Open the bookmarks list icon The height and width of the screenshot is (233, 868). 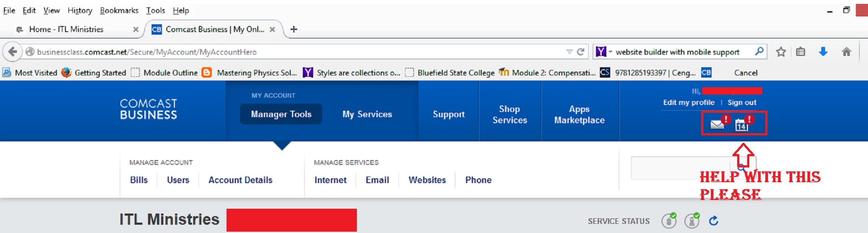coord(800,52)
